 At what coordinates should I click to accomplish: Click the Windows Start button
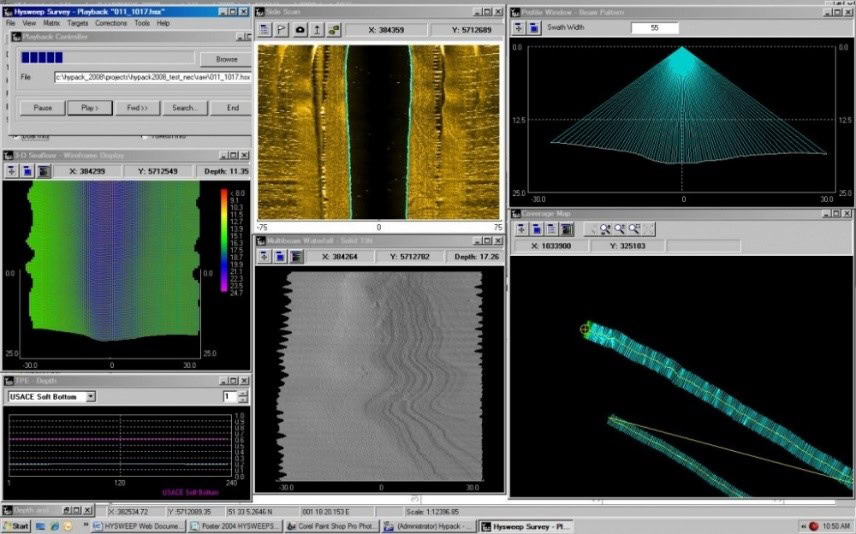(x=16, y=526)
